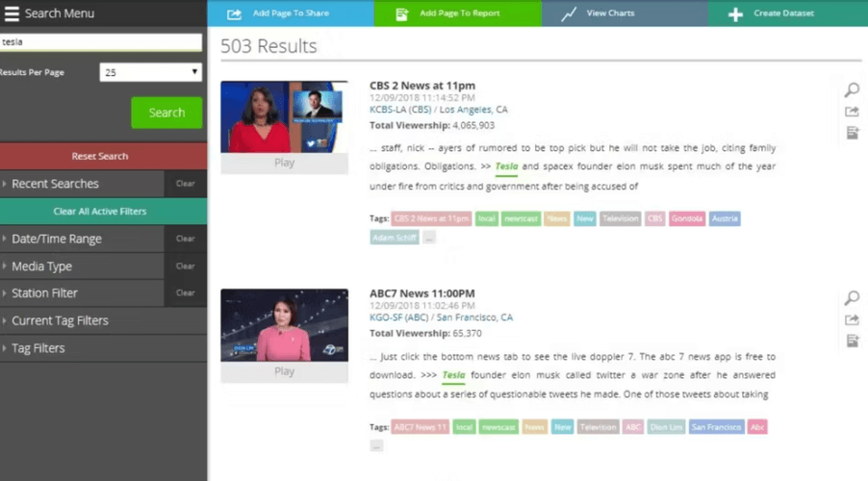Image resolution: width=868 pixels, height=481 pixels.
Task: Click the hamburger Search Menu icon
Action: coord(12,13)
